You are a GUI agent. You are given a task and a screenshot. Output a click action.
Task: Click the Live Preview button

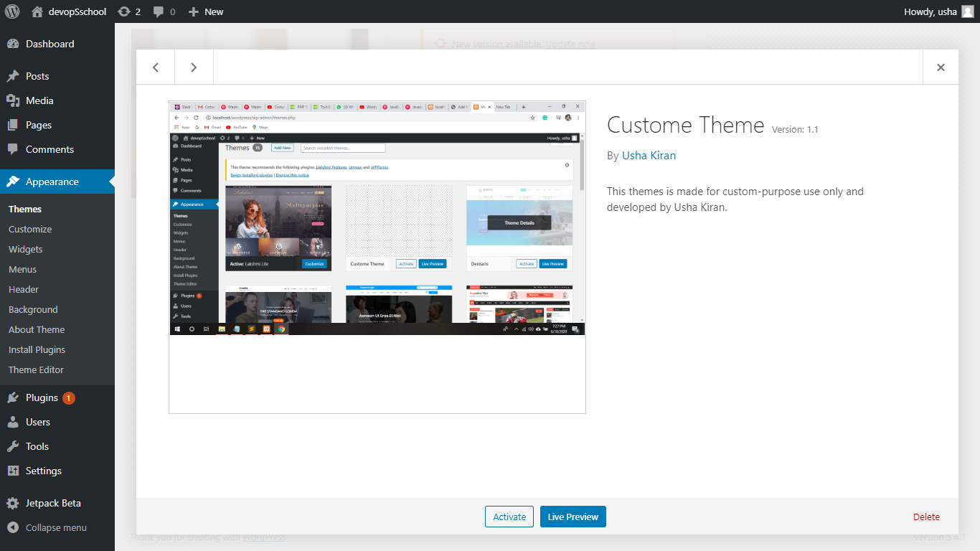coord(573,517)
